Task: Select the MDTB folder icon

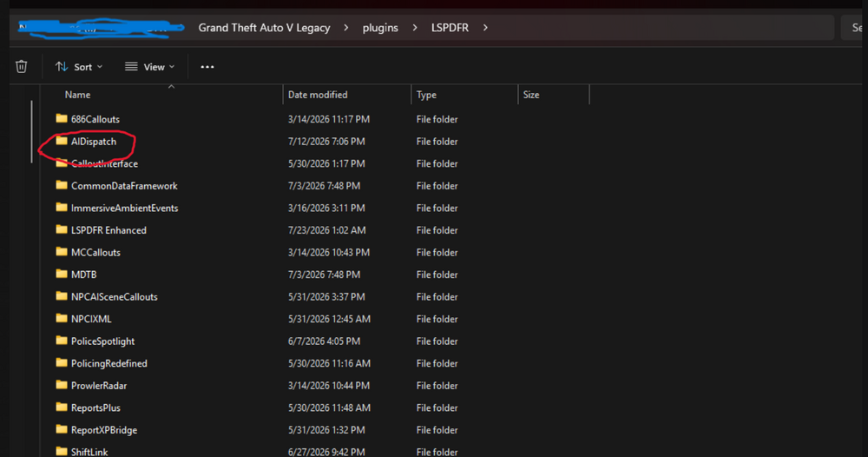Action: 62,274
